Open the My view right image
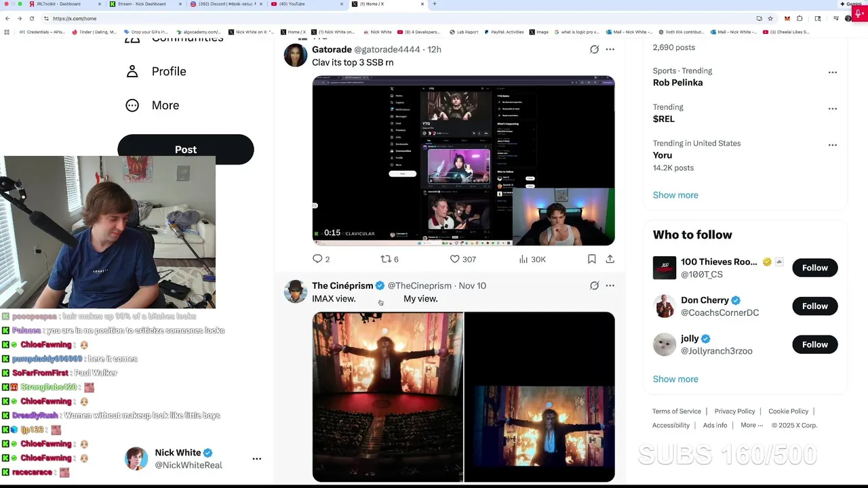 540,396
